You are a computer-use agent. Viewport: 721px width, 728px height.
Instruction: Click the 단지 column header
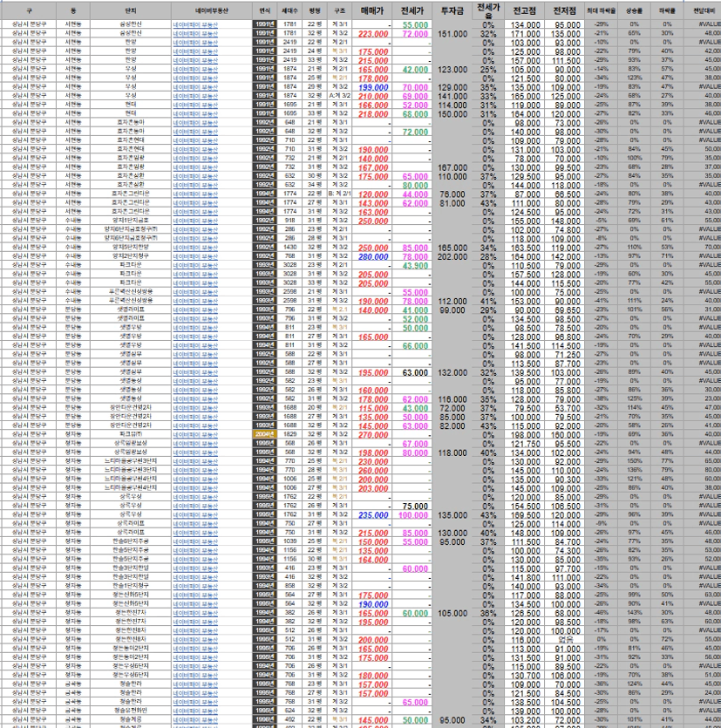[x=131, y=10]
